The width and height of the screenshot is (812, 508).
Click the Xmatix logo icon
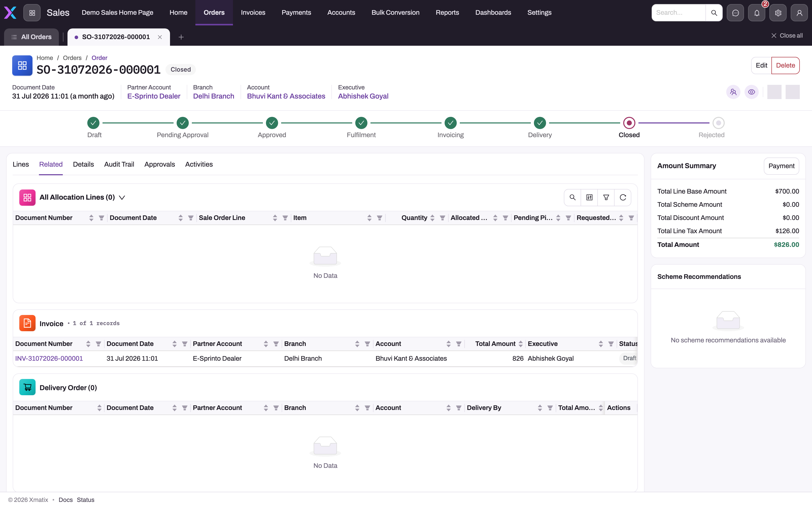pyautogui.click(x=10, y=13)
